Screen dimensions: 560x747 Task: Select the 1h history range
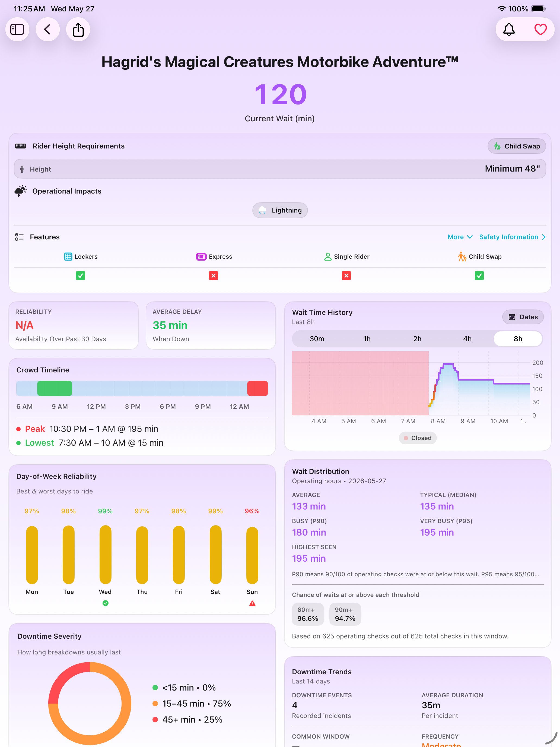pyautogui.click(x=367, y=339)
